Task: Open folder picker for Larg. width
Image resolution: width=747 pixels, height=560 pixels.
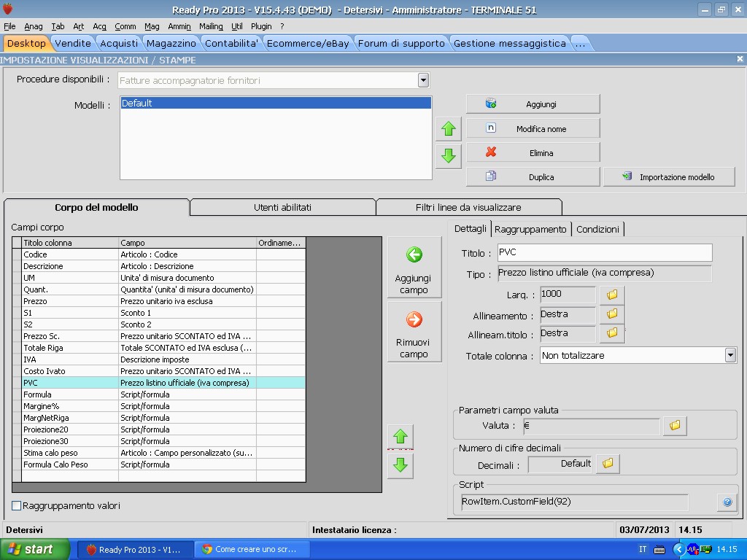Action: pos(612,295)
